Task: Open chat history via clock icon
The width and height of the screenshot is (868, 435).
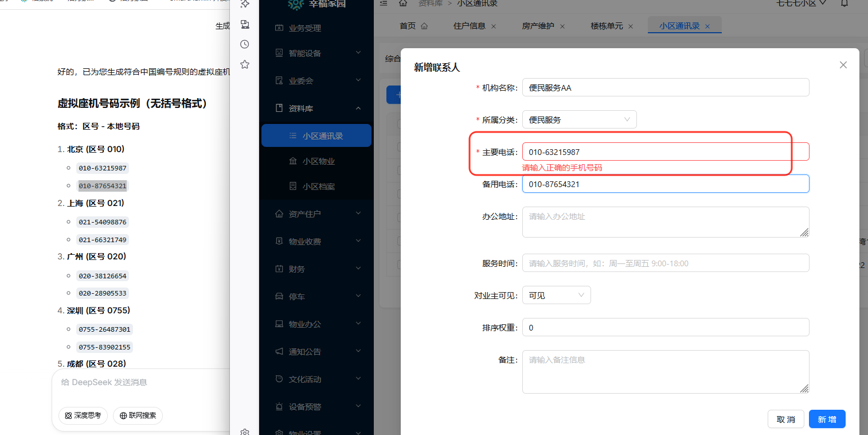Action: point(244,44)
